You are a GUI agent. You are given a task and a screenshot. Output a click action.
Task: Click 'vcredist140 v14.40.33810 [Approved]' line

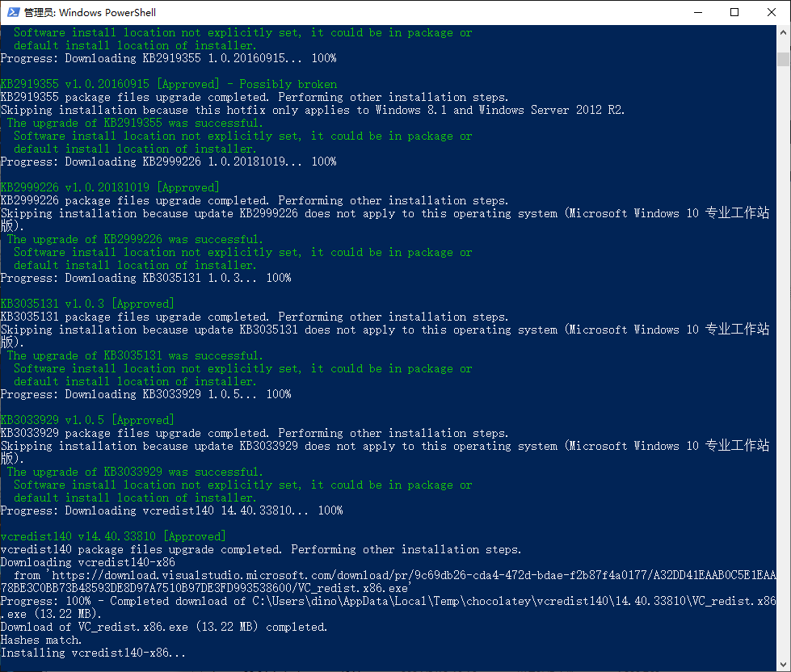(113, 536)
